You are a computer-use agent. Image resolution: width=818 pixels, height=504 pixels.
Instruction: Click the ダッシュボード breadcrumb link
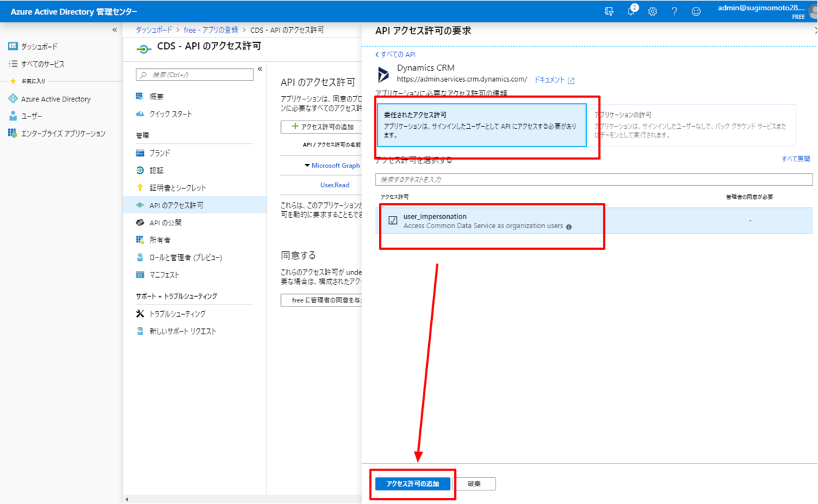[x=154, y=30]
